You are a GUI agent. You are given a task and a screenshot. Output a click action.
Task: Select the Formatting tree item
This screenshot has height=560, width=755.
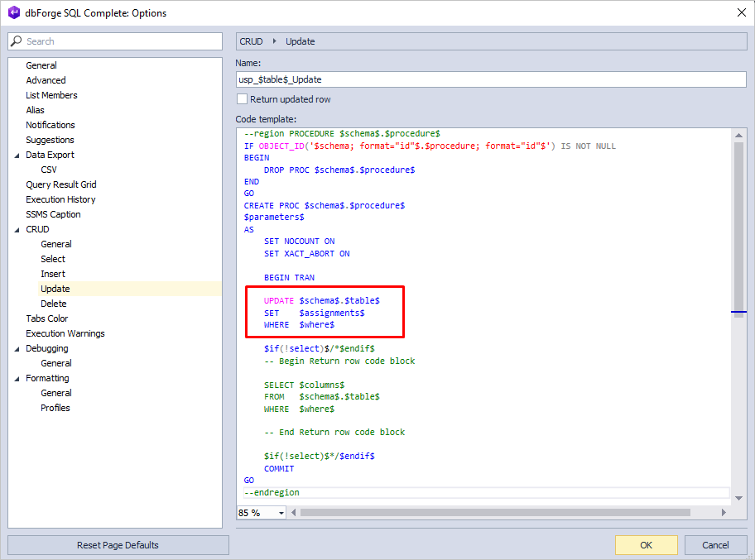point(48,379)
